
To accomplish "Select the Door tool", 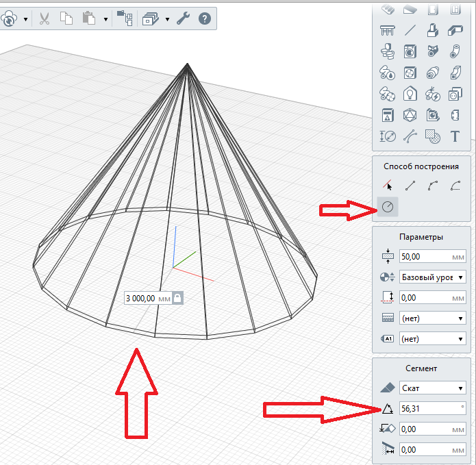I will pyautogui.click(x=433, y=9).
